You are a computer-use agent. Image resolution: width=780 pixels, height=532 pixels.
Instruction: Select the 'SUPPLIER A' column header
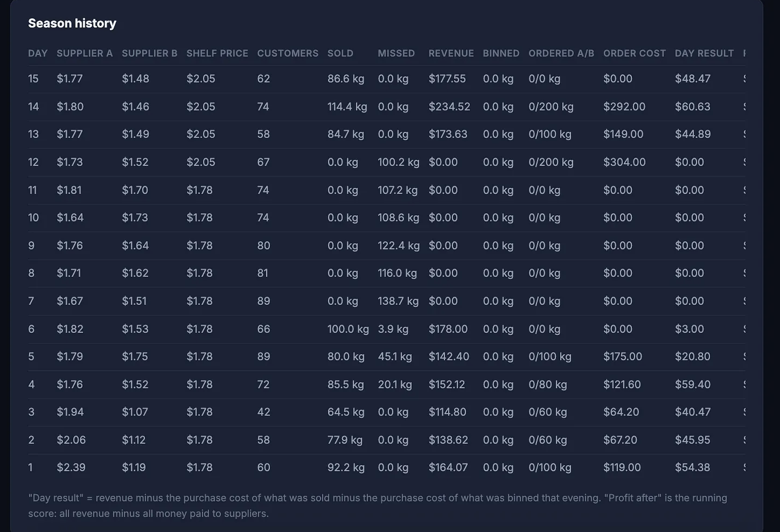85,54
